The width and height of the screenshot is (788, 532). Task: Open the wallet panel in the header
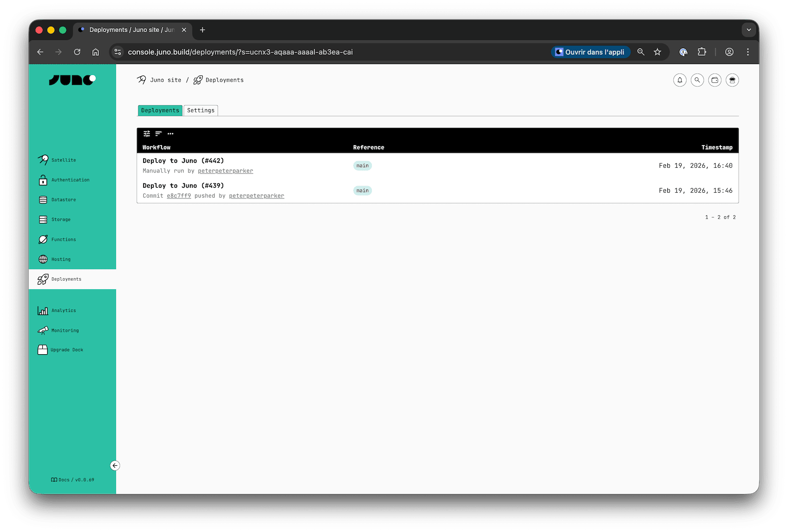(x=714, y=80)
